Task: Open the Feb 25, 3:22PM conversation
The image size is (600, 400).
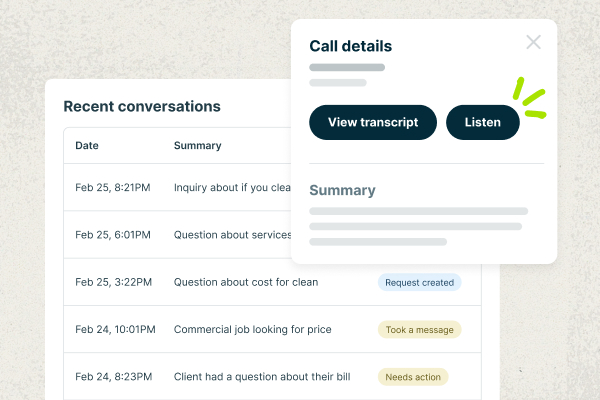Action: tap(113, 282)
